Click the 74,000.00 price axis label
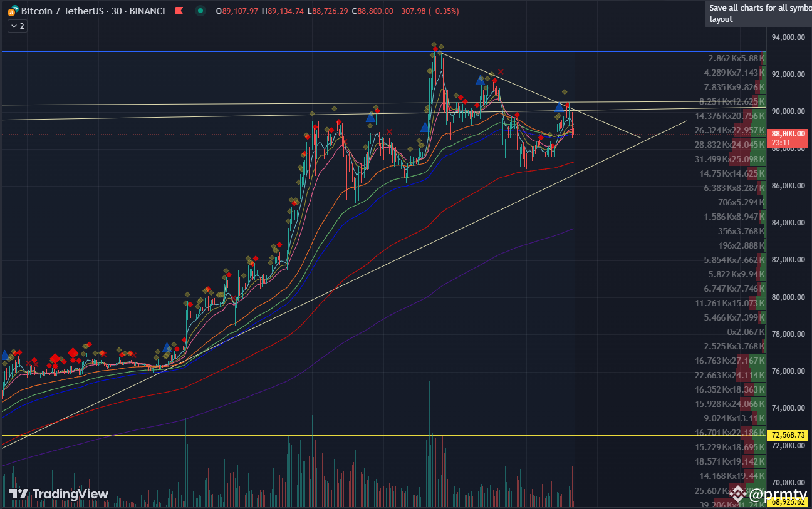This screenshot has width=812, height=509. click(788, 408)
